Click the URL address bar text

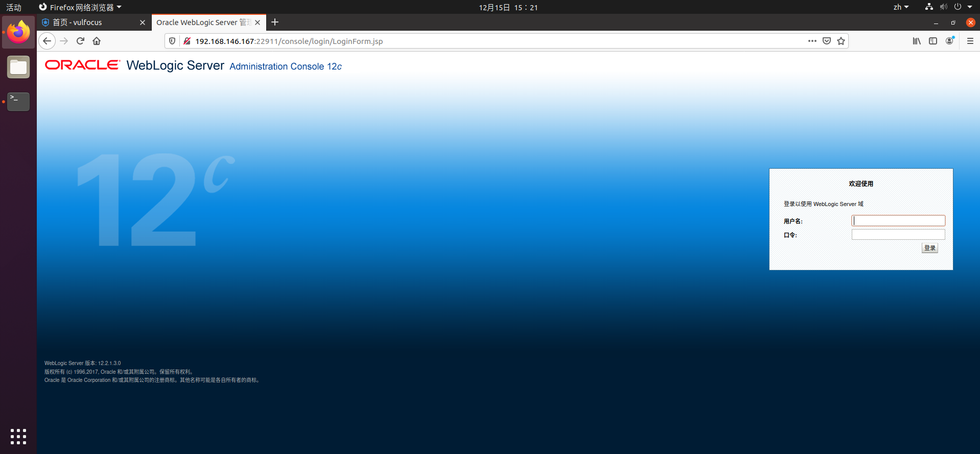289,41
